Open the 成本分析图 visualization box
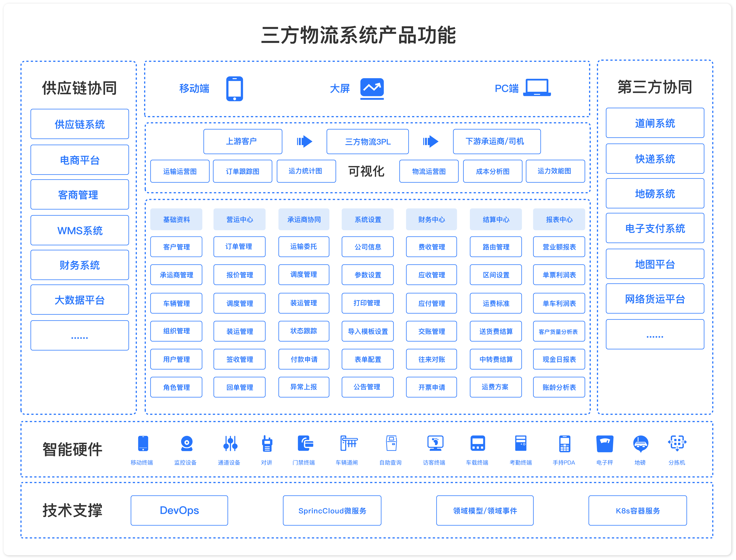 click(x=493, y=171)
